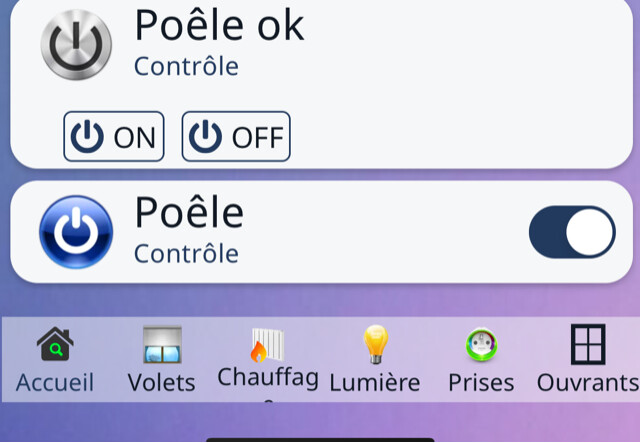
Task: Click the Poêle ok title text
Action: point(219,25)
